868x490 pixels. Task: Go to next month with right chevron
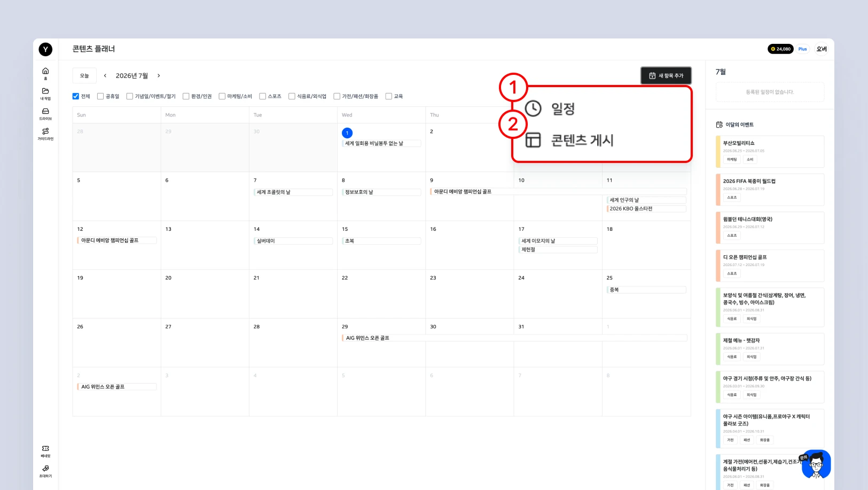(x=159, y=76)
